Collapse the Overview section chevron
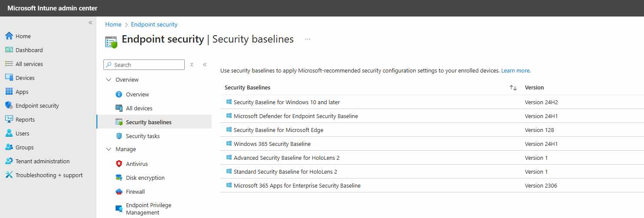Viewport: 644px width, 218px height. tap(109, 79)
